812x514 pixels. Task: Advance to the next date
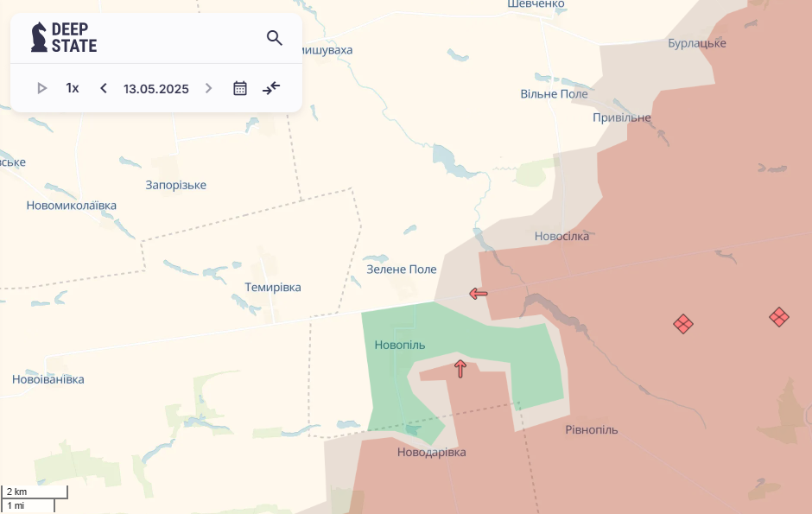[x=208, y=88]
